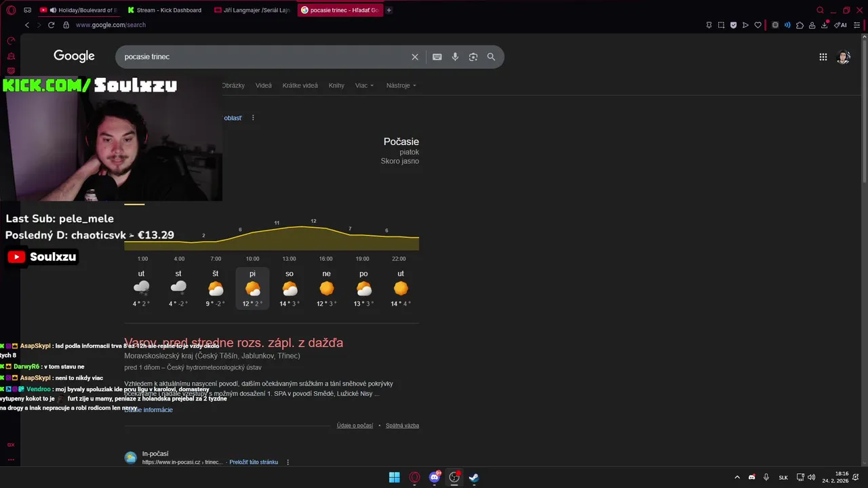Open the extensions cube icon
This screenshot has width=868, height=488.
pyautogui.click(x=800, y=25)
